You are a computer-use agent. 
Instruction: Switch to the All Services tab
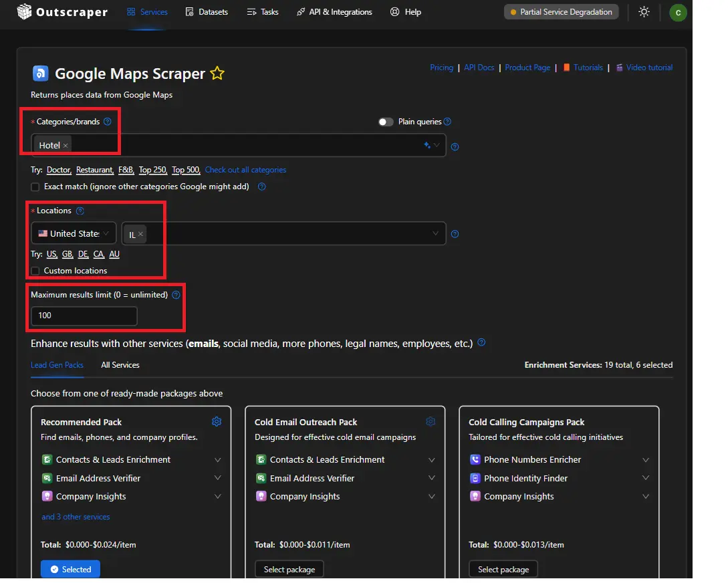coord(120,365)
